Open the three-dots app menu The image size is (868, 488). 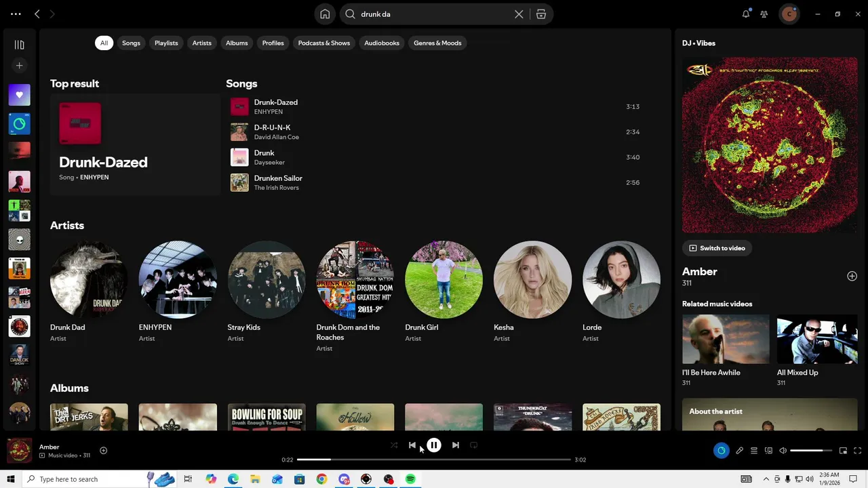[x=16, y=14]
